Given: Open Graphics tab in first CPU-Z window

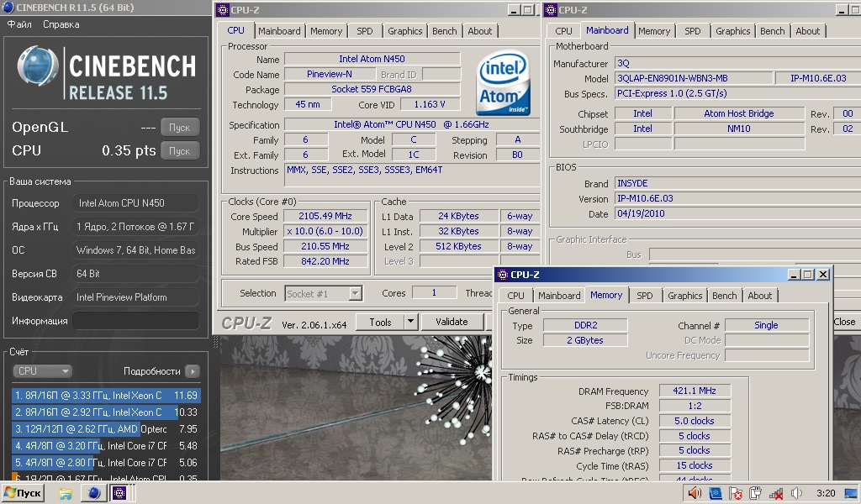Looking at the screenshot, I should click(405, 31).
